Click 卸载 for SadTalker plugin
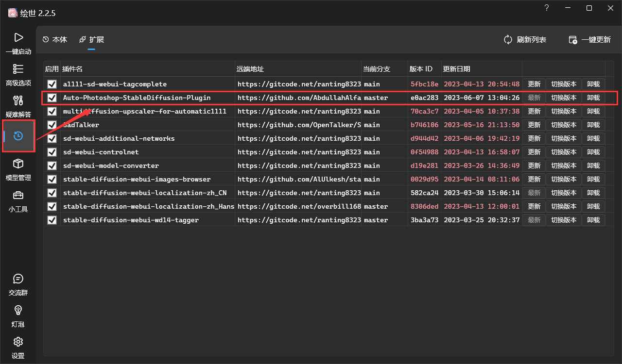Viewport: 622px width, 364px height. tap(593, 125)
